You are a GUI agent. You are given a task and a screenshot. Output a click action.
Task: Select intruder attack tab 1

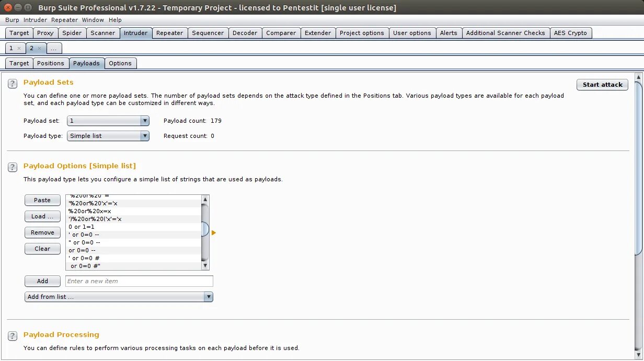coord(11,48)
